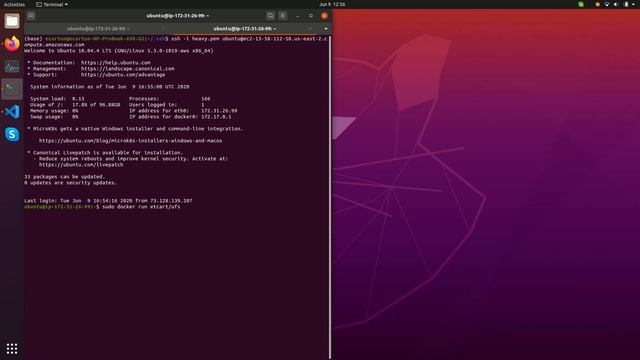Click the 'System load' value line

pos(57,99)
